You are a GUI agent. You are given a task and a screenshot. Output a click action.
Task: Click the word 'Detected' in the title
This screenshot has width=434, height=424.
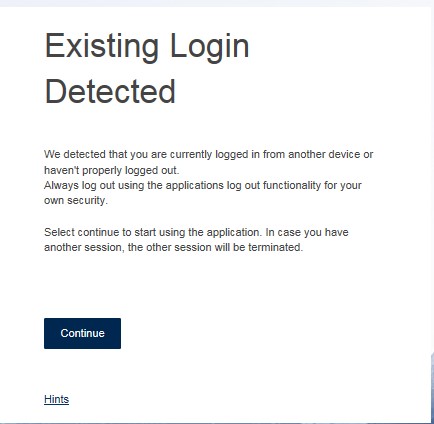tap(110, 91)
